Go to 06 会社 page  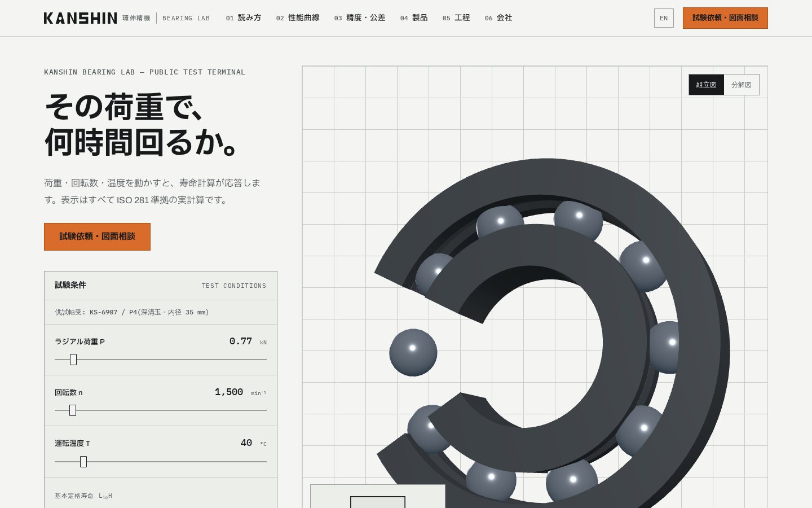click(x=498, y=18)
